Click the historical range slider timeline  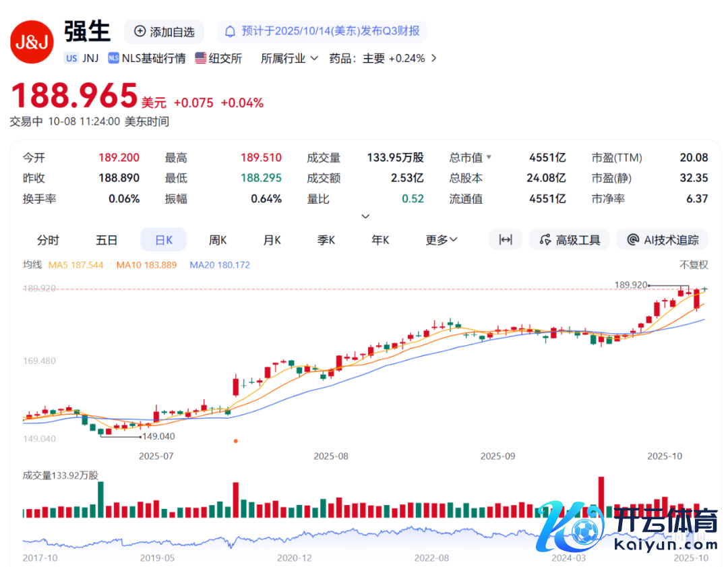click(364, 541)
